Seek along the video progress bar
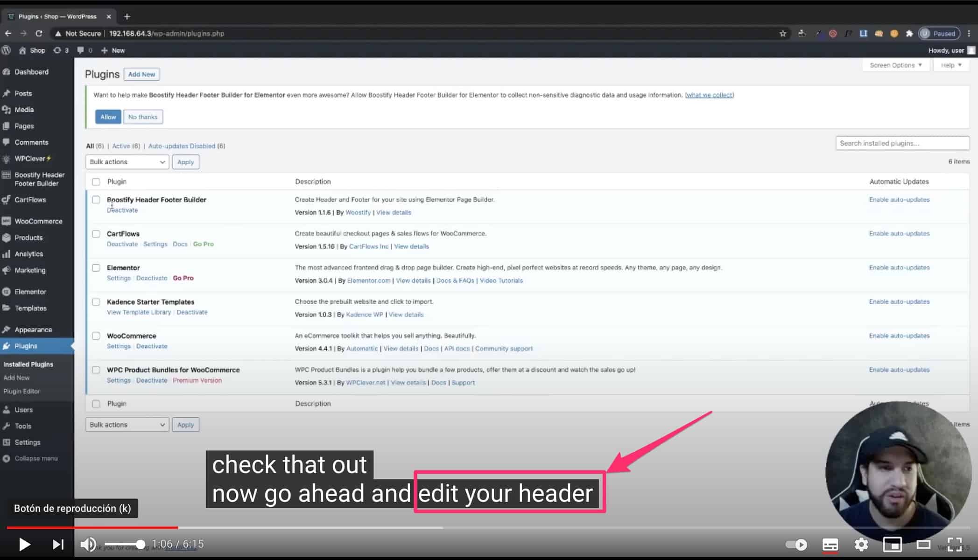This screenshot has height=560, width=978. (x=489, y=528)
